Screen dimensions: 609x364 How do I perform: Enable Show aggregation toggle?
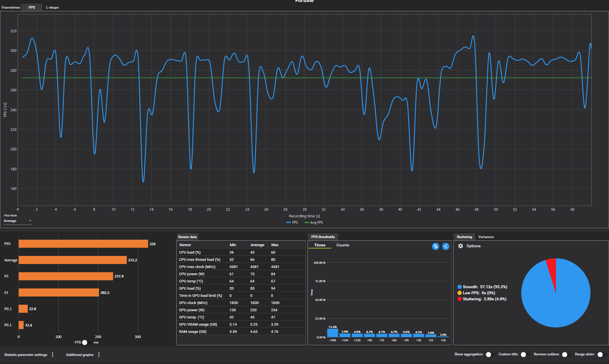click(x=490, y=354)
